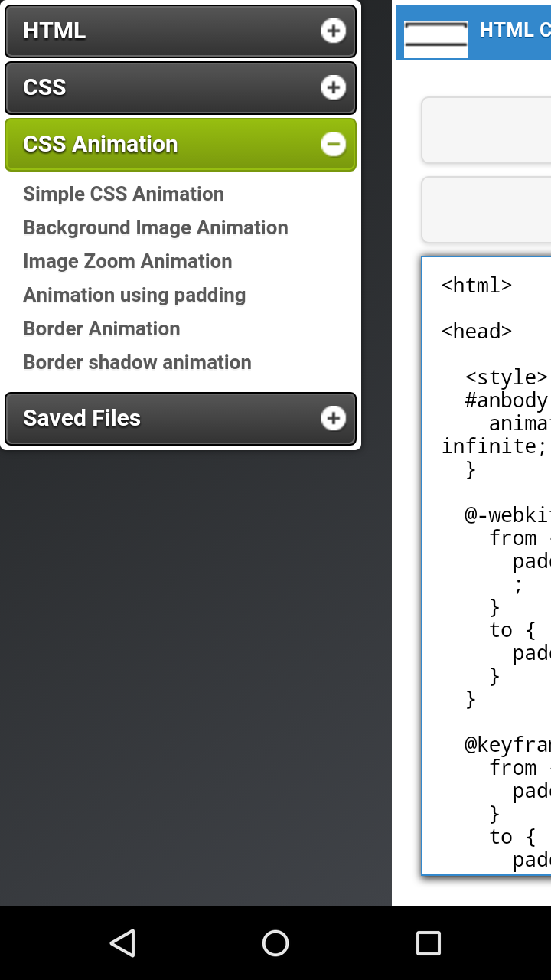Click the first gray button under the header
Image resolution: width=551 pixels, height=980 pixels.
click(497, 130)
